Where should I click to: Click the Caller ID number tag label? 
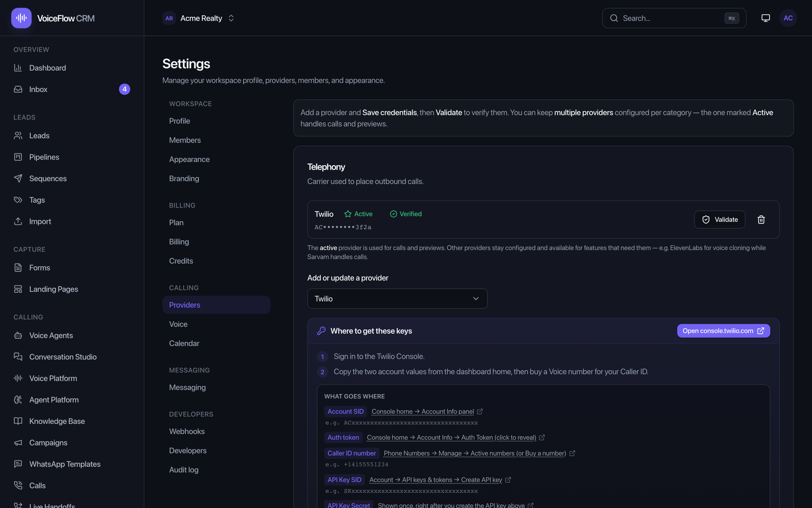[352, 453]
